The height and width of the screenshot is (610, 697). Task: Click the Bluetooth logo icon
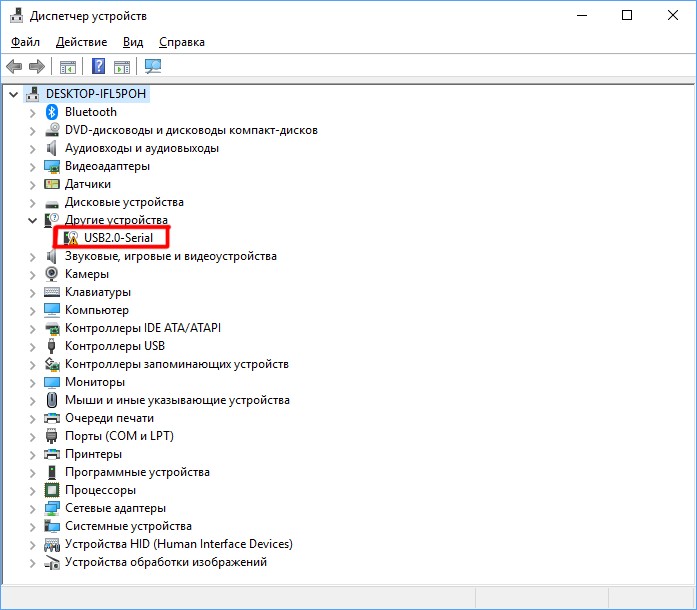pyautogui.click(x=52, y=112)
